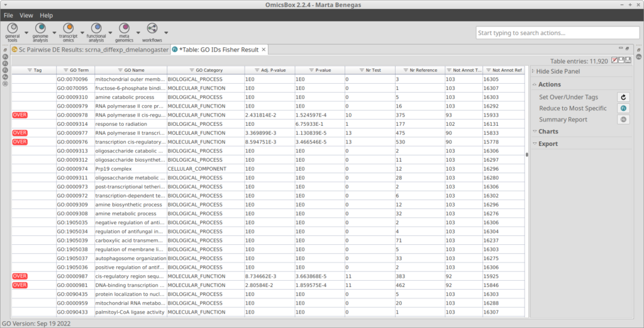Click filter icon in GO Category column header

(x=191, y=71)
